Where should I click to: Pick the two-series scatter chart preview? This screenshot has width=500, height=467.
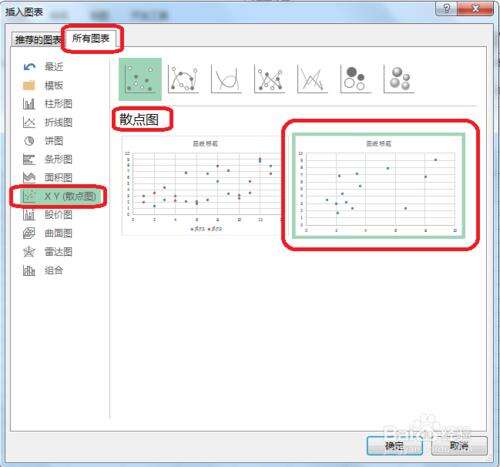pyautogui.click(x=202, y=185)
